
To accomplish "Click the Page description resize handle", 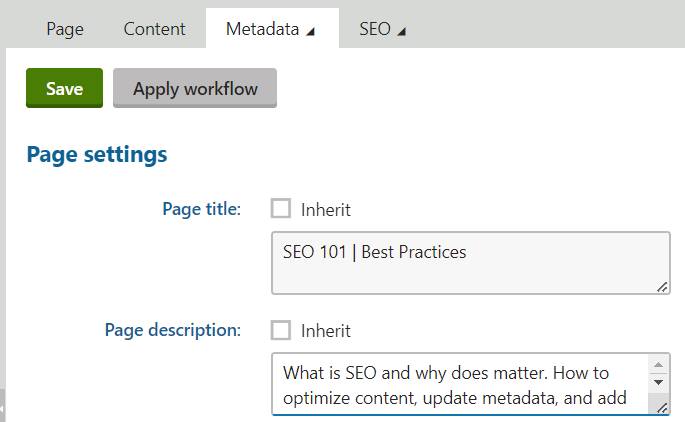I will click(x=661, y=405).
